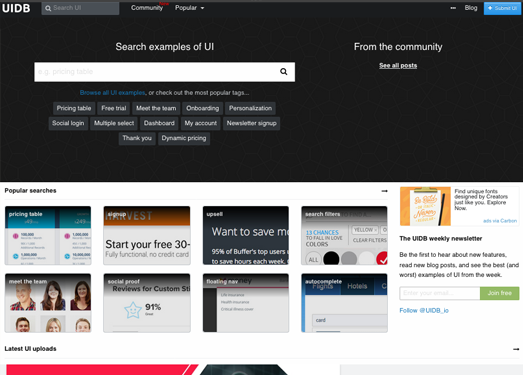523x375 pixels.
Task: Open the See all posts link
Action: pyautogui.click(x=398, y=65)
